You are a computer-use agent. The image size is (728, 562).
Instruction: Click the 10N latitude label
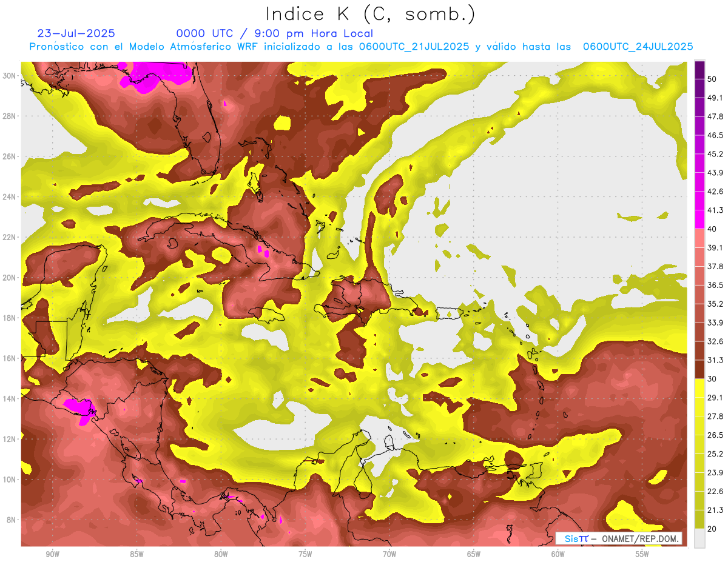[9, 480]
